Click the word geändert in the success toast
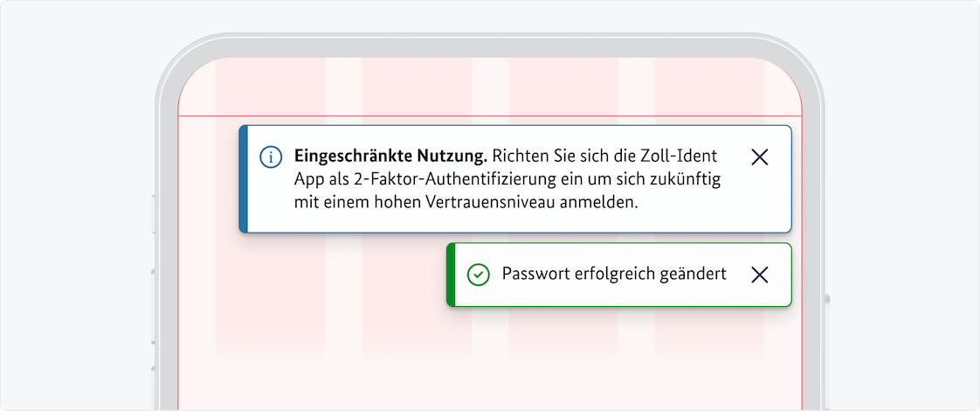The image size is (980, 411). pyautogui.click(x=696, y=275)
